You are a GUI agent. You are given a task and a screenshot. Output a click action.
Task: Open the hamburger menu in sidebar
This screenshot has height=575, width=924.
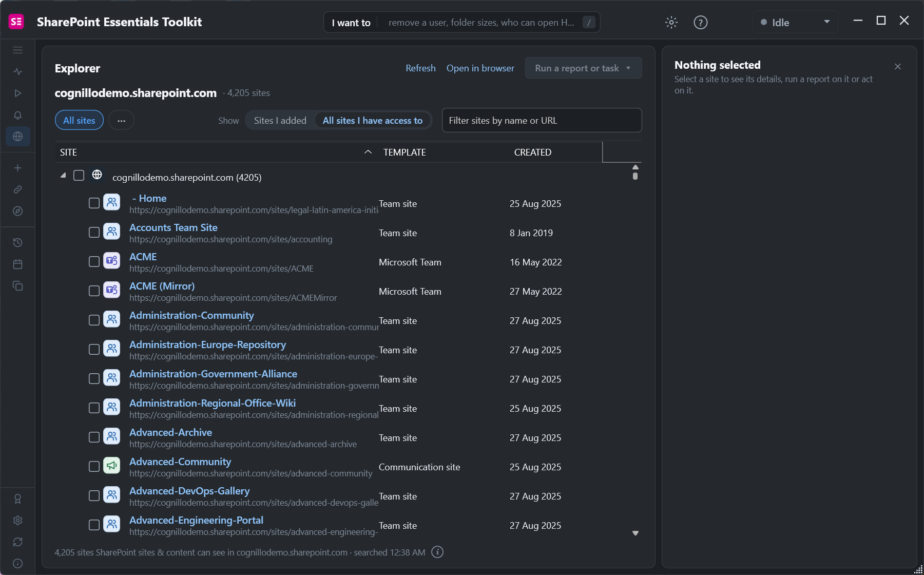coord(18,50)
